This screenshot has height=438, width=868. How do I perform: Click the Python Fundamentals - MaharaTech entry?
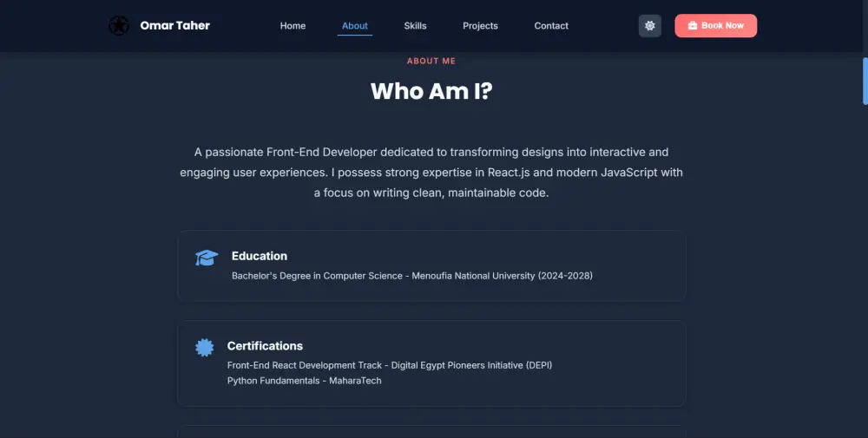point(304,381)
